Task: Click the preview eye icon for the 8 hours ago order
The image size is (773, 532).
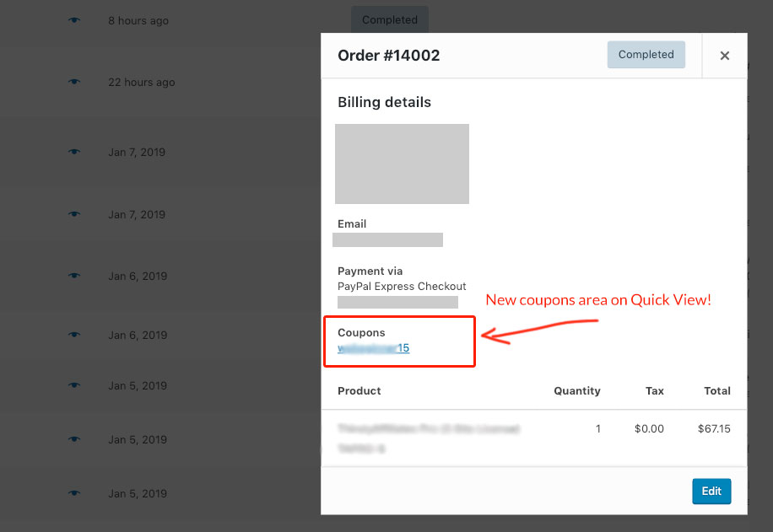Action: 74,20
